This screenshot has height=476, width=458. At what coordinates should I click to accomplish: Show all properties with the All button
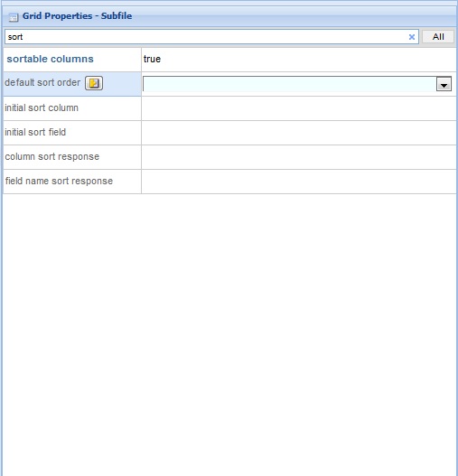click(438, 37)
